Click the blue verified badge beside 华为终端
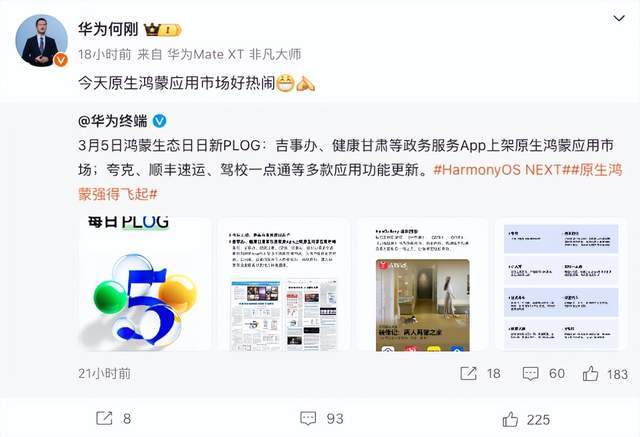The width and height of the screenshot is (640, 437). [x=159, y=121]
